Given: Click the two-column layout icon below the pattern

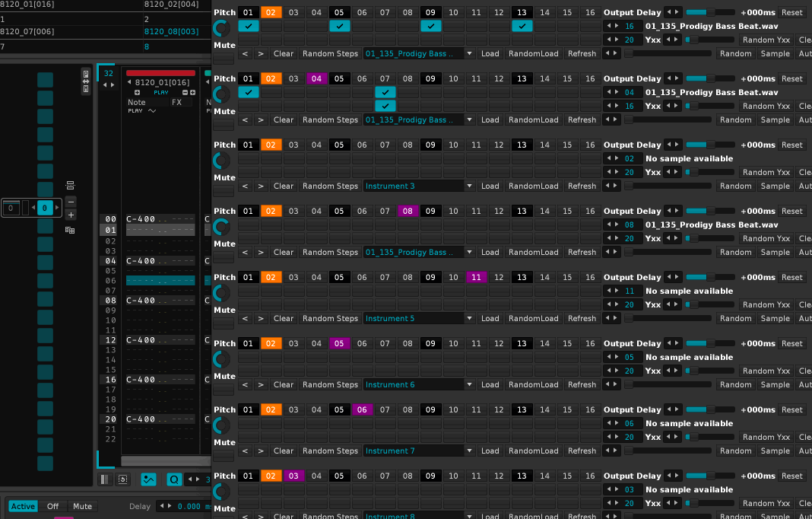Looking at the screenshot, I should coord(105,479).
